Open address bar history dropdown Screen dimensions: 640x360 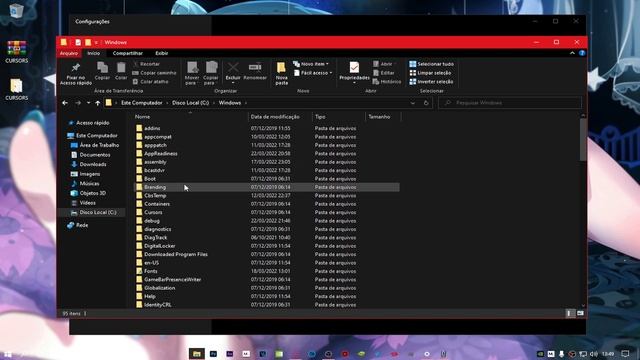[413, 103]
